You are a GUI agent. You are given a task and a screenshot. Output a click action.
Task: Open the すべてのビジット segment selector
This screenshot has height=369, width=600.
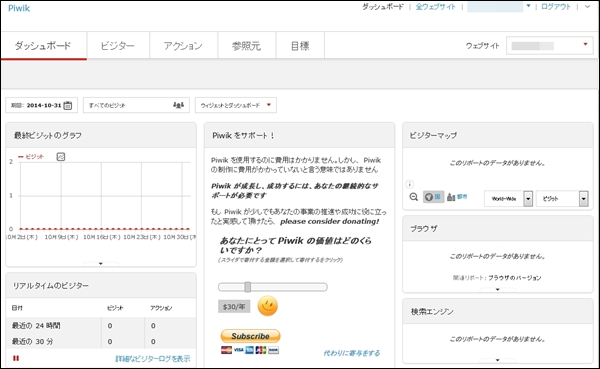click(136, 105)
